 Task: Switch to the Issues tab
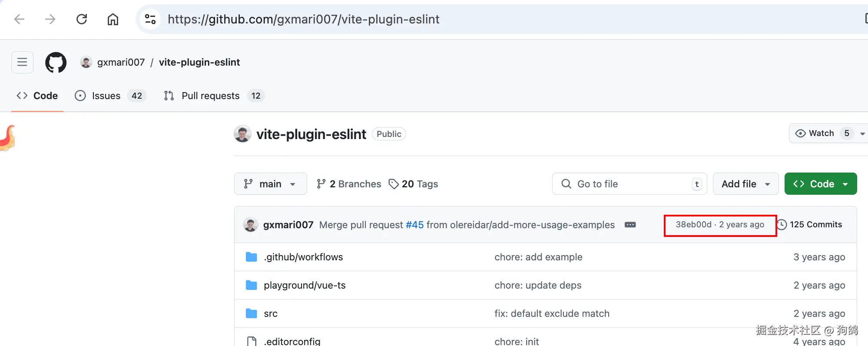coord(110,96)
